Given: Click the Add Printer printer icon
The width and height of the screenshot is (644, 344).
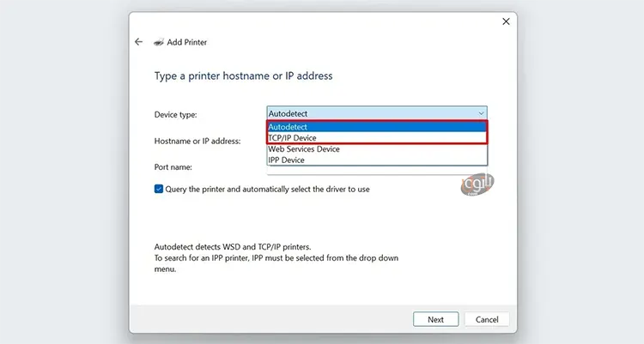Looking at the screenshot, I should [x=159, y=42].
